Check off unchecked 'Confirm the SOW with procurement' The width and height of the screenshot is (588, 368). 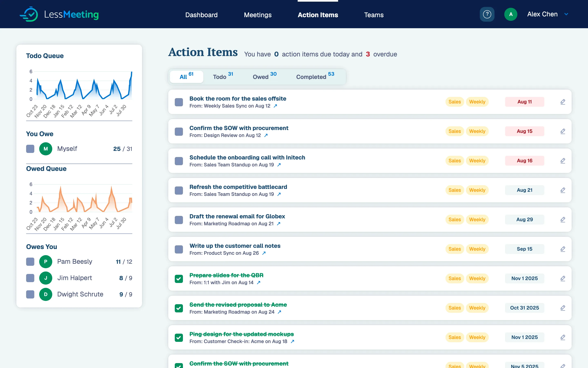179,132
